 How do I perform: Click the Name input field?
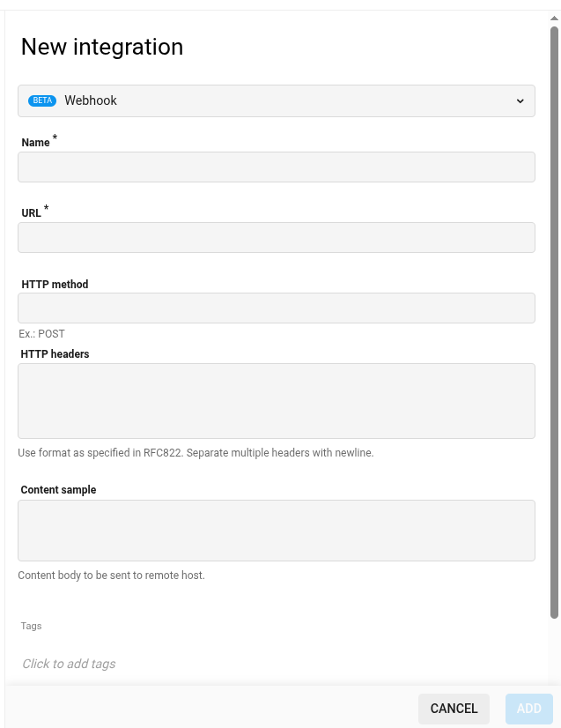pos(276,167)
